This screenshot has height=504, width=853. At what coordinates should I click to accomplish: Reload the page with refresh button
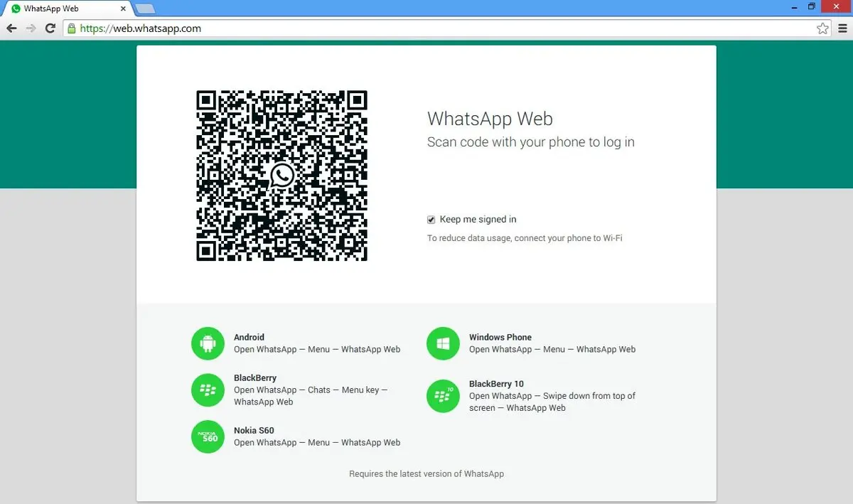(50, 28)
